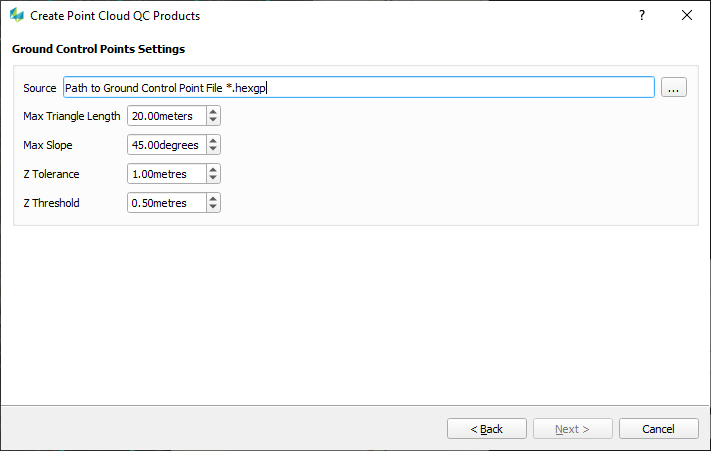The height and width of the screenshot is (451, 711).
Task: Click the help question mark button
Action: pos(641,16)
